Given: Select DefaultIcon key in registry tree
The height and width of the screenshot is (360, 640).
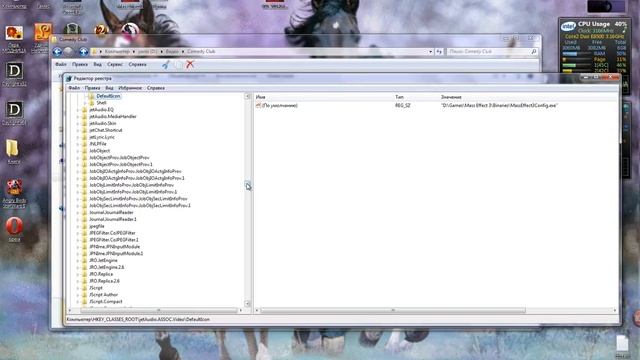Looking at the screenshot, I should (108, 96).
